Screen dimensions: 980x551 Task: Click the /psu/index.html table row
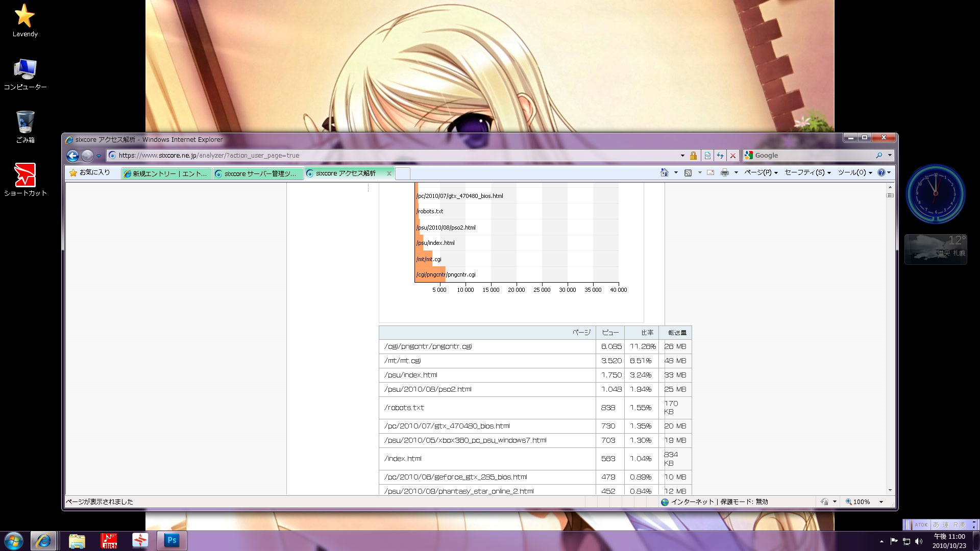click(x=535, y=375)
